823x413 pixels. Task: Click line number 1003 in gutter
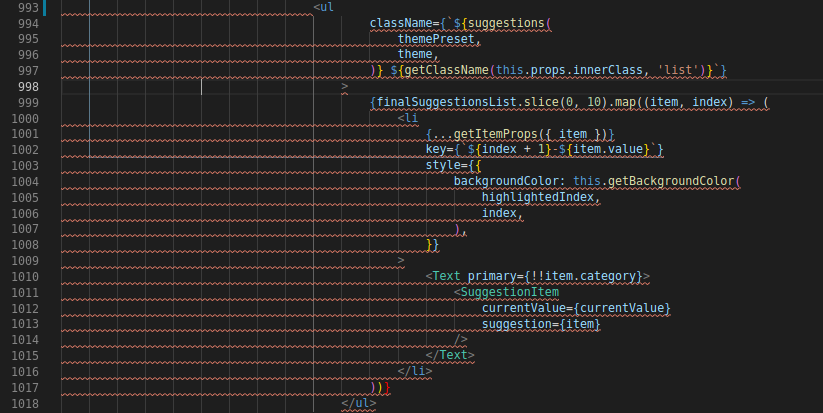25,166
